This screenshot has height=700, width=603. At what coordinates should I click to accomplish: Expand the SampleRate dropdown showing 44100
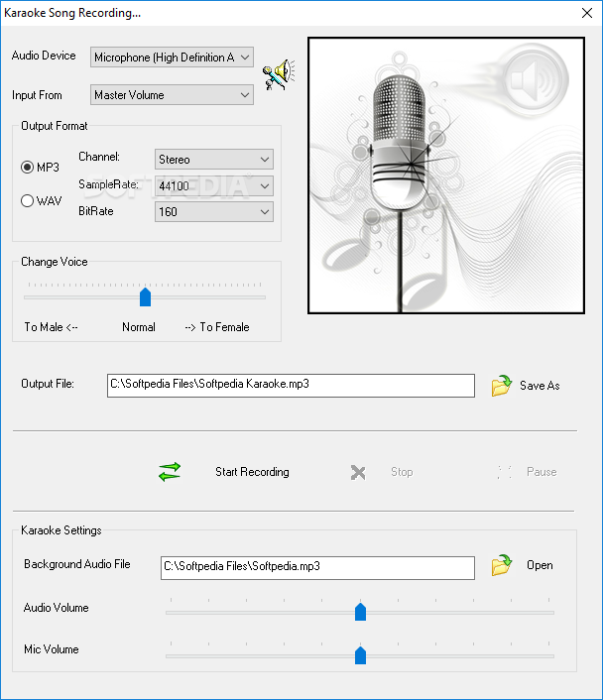(214, 185)
